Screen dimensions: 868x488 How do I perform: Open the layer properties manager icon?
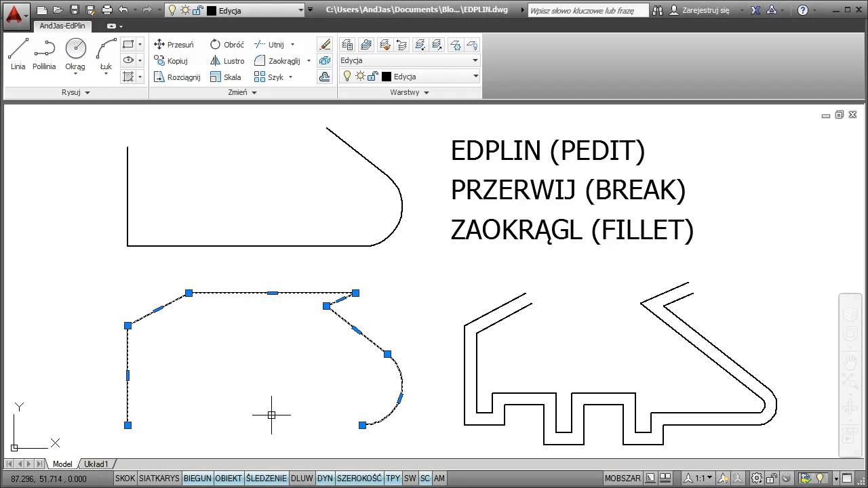click(348, 45)
